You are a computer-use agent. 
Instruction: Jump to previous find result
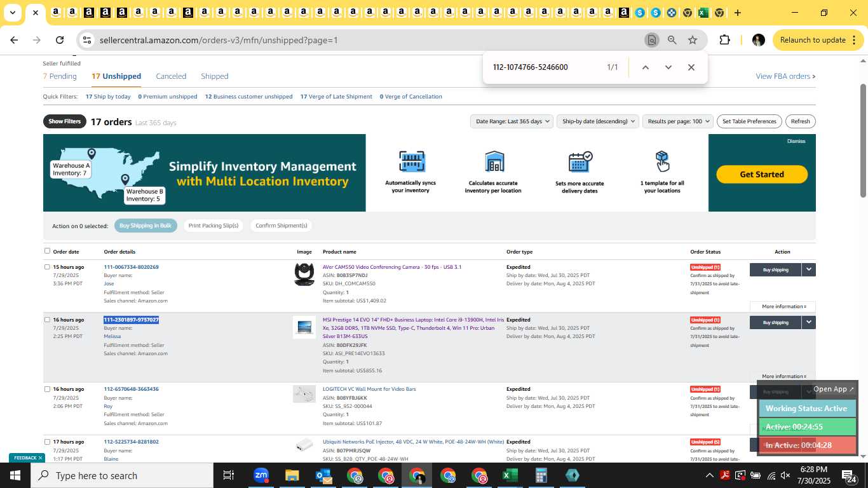pos(645,67)
